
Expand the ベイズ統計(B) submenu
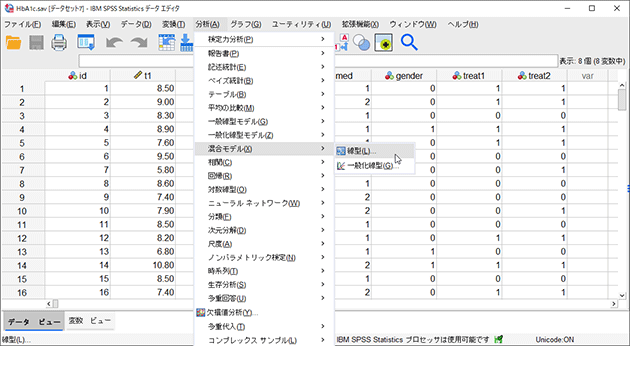(264, 81)
